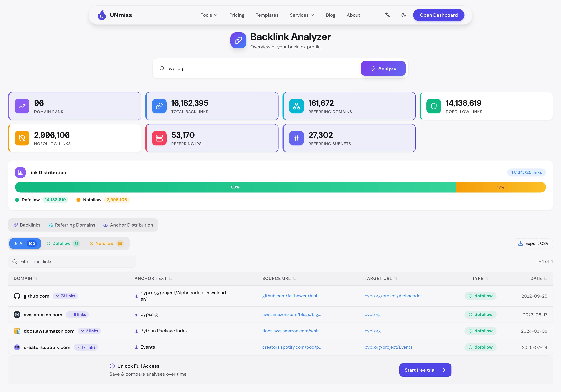Switch to the Anchor Distribution tab
The image size is (561, 392).
128,225
